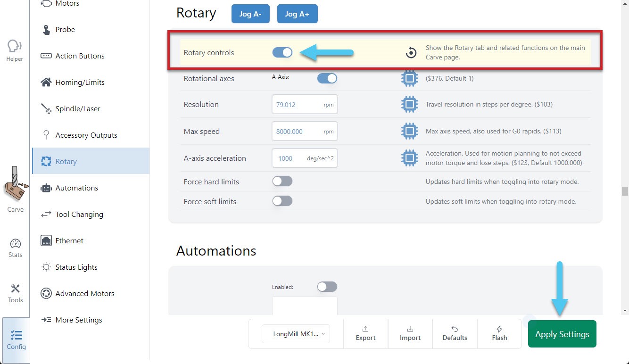Open the LongMill MK1 machine profile dropdown
The width and height of the screenshot is (629, 364).
[296, 334]
